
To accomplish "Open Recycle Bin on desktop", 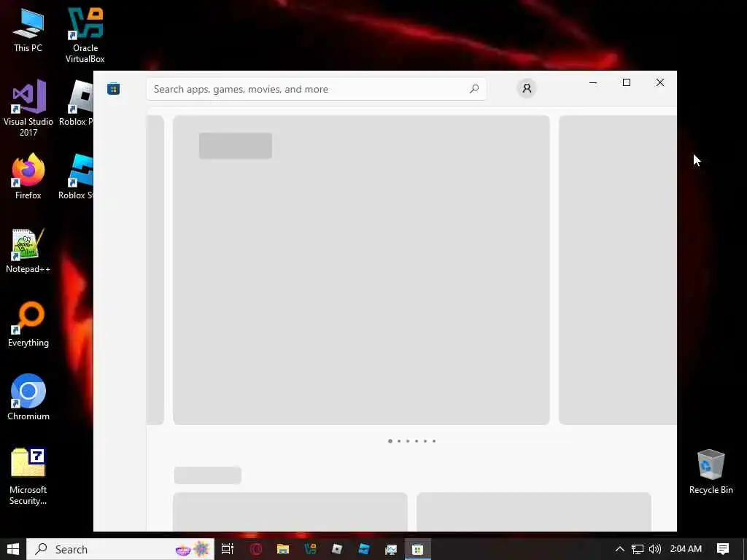I will coord(711,472).
